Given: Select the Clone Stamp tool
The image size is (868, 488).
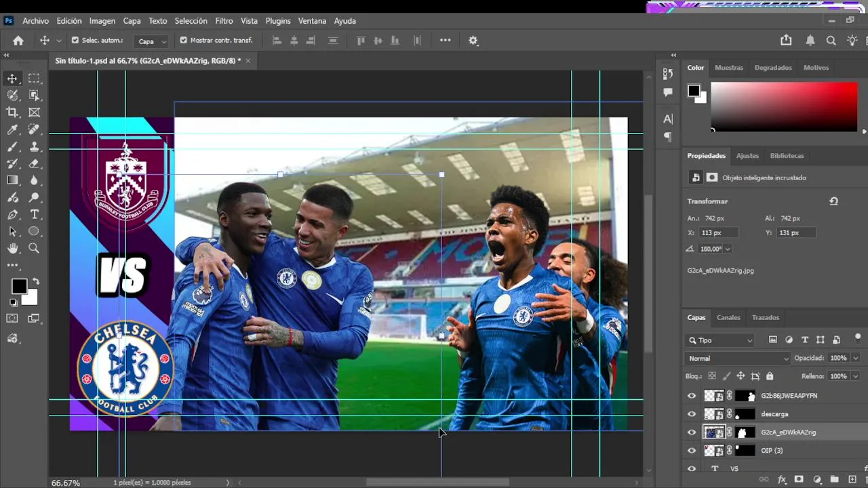Looking at the screenshot, I should click(34, 146).
